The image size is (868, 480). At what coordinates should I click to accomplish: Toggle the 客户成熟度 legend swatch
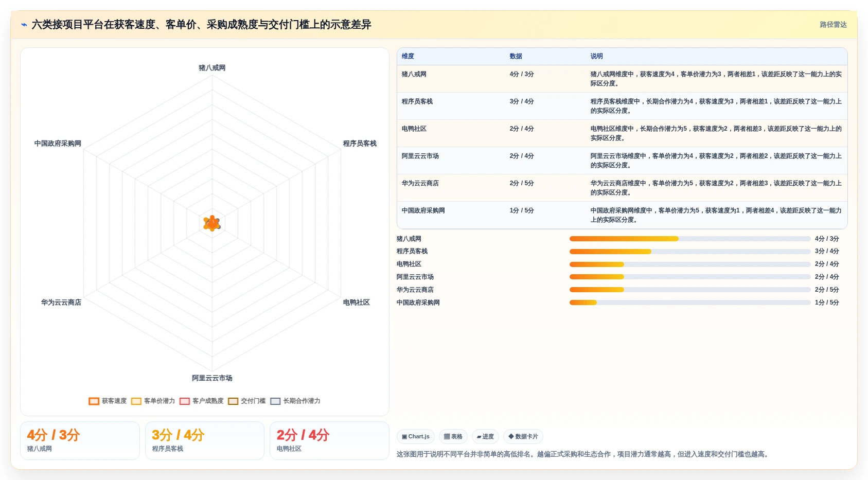(185, 401)
